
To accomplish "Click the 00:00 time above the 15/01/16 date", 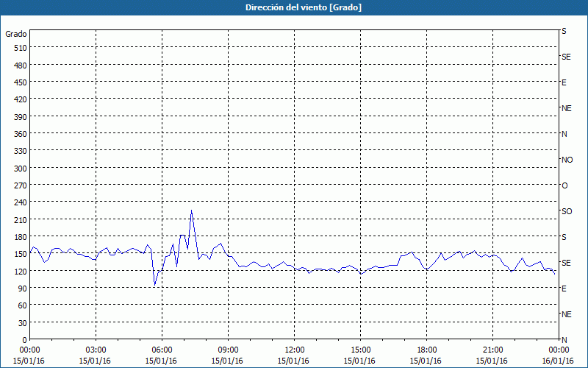I will tap(30, 350).
